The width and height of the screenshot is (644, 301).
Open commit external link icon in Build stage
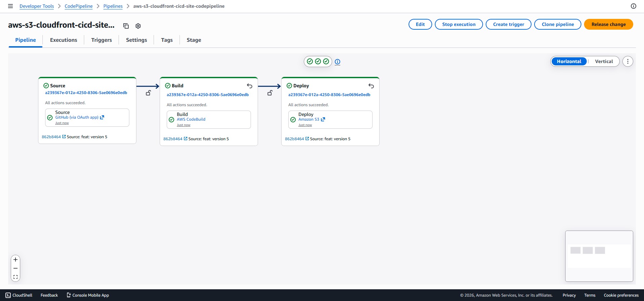pyautogui.click(x=186, y=139)
